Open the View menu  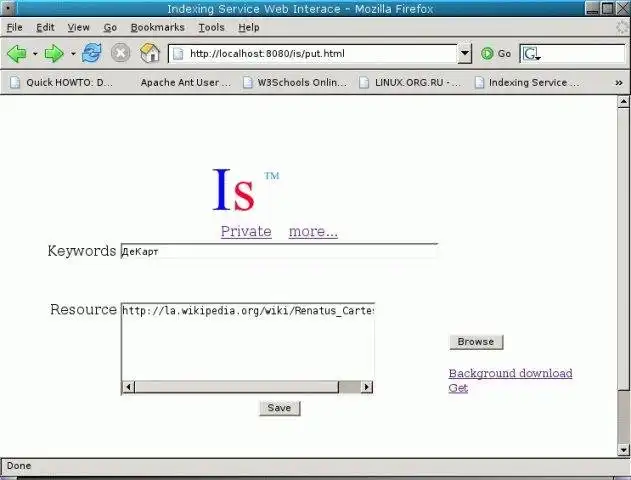tap(78, 27)
